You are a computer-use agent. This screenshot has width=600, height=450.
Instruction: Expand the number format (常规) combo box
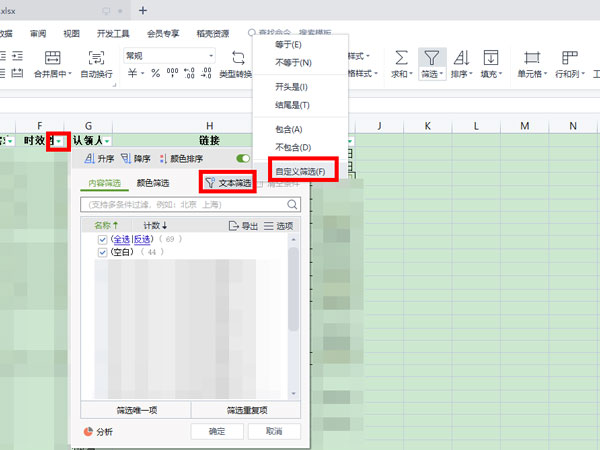[x=211, y=55]
